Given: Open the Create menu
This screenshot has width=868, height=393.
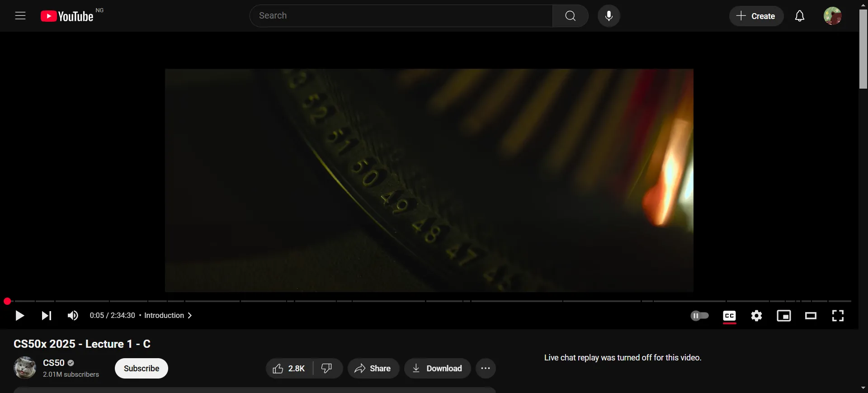Looking at the screenshot, I should click(x=756, y=16).
